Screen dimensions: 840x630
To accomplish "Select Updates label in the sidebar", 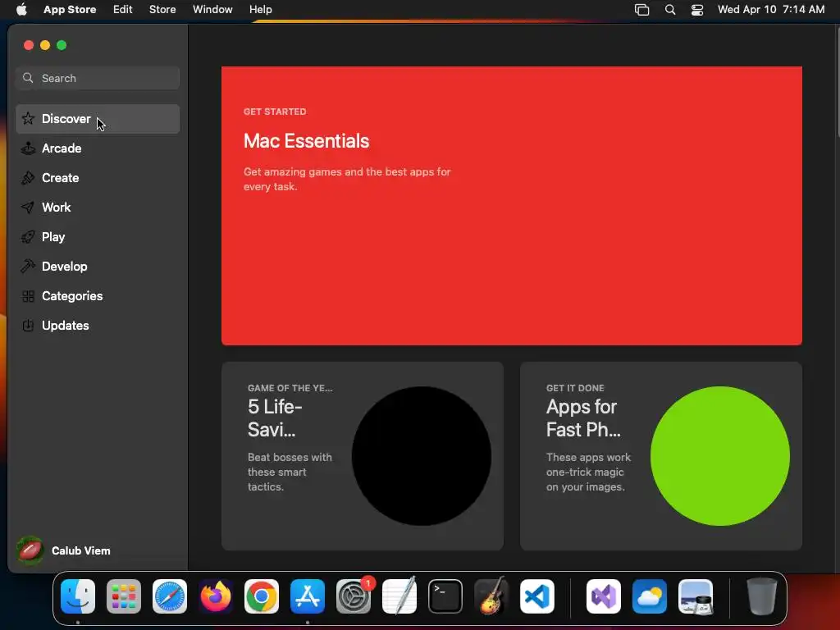I will coord(66,325).
